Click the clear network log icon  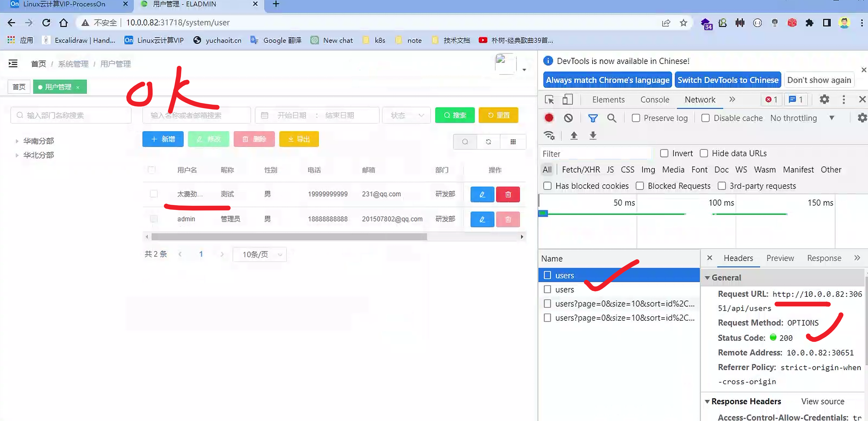(568, 118)
